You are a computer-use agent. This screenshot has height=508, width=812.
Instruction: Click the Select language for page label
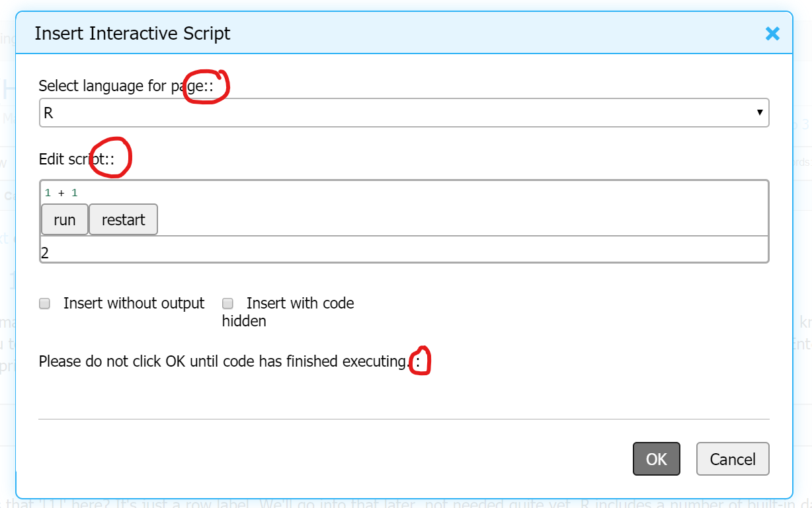[x=126, y=85]
